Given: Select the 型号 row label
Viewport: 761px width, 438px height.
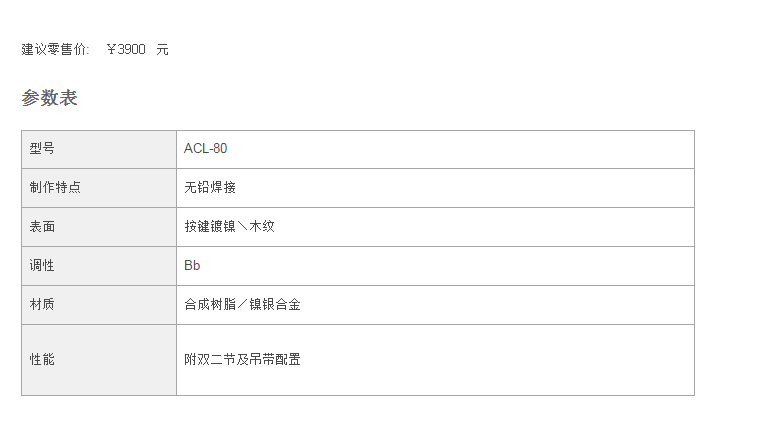Looking at the screenshot, I should (42, 149).
